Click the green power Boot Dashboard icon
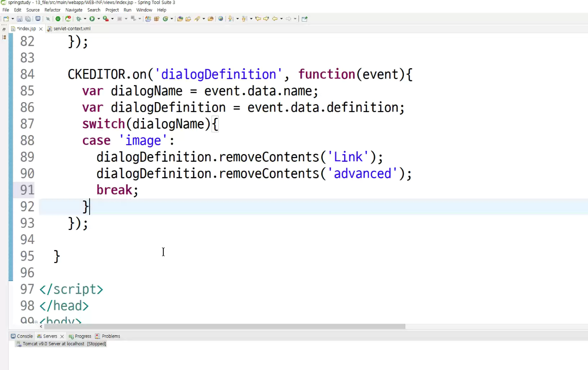Screen dimensions: 588x370 tap(58, 19)
